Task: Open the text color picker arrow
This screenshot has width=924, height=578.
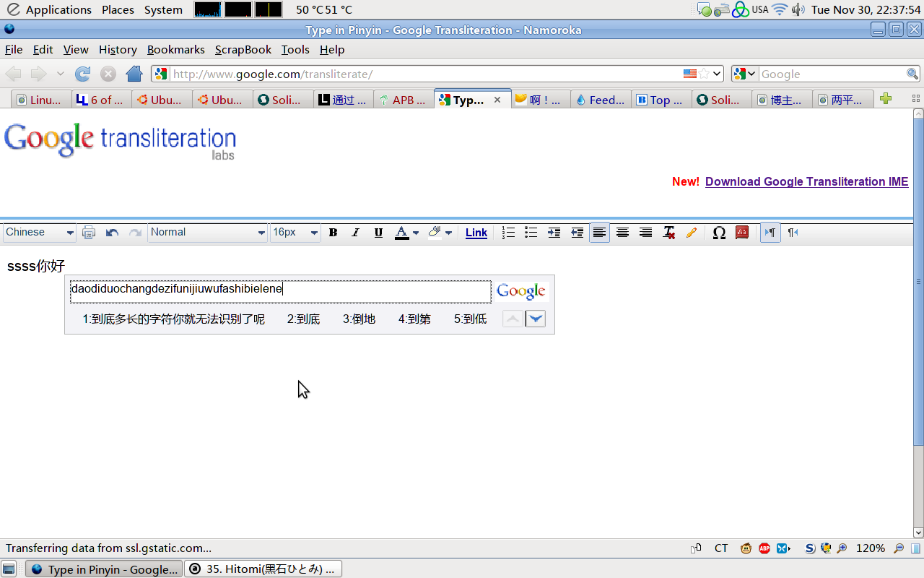Action: click(415, 233)
